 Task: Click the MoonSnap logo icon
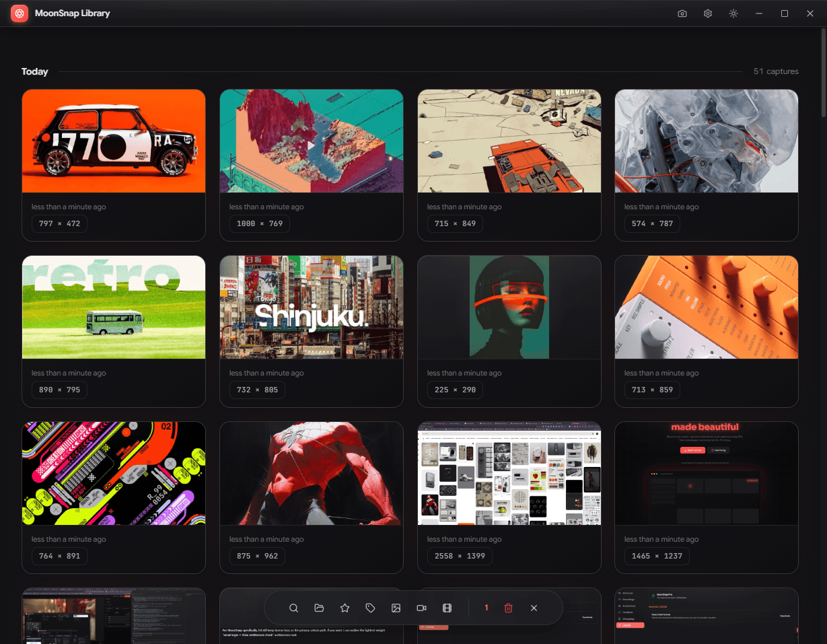coord(19,13)
